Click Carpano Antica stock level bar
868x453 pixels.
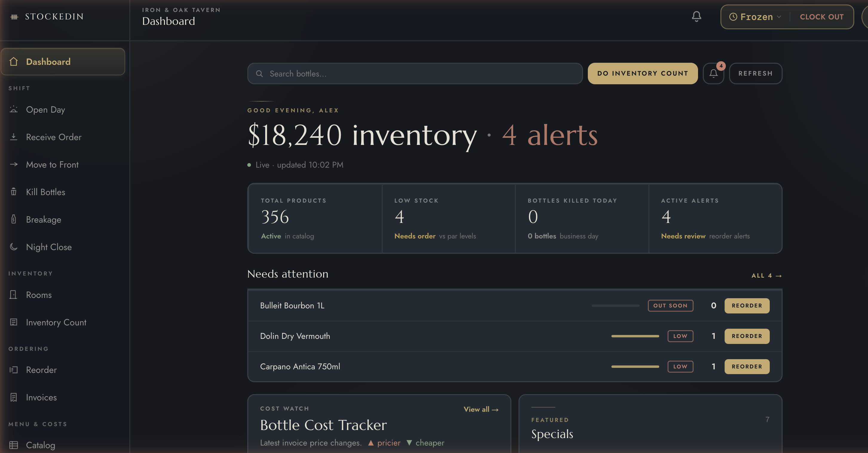tap(635, 366)
